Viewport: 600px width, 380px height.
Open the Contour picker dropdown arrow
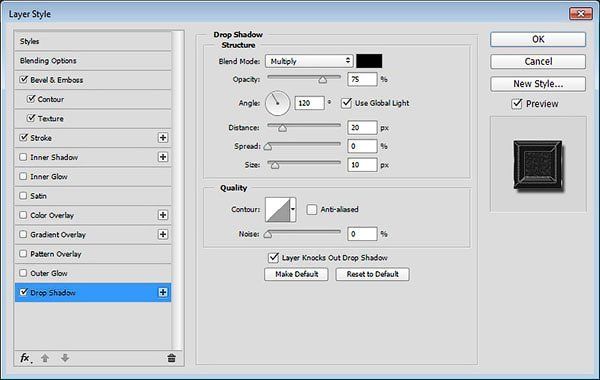293,209
